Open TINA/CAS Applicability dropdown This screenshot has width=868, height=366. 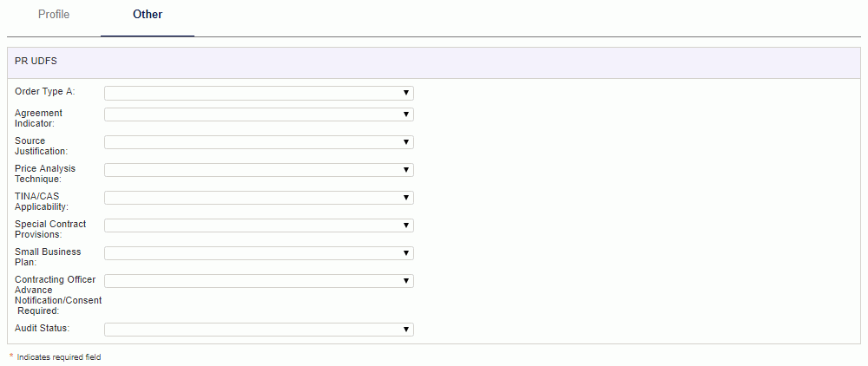pos(259,198)
